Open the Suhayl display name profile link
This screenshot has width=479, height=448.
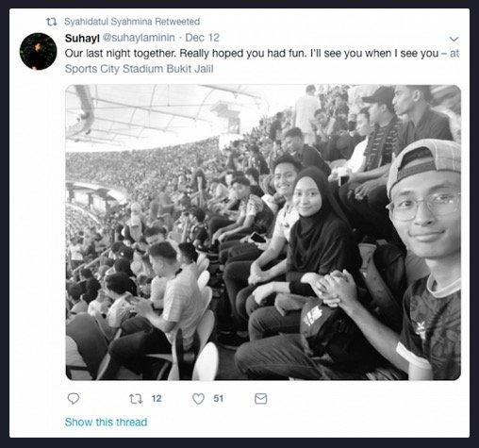pos(82,38)
